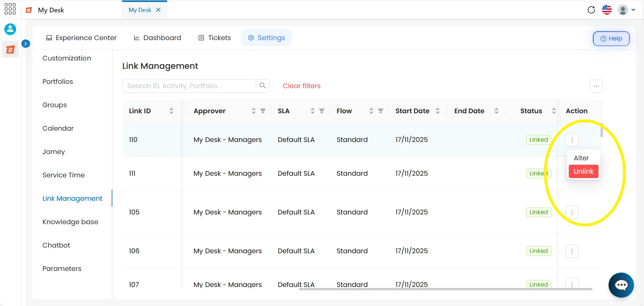Image resolution: width=644 pixels, height=306 pixels.
Task: Click the vertical scrollbar of the table
Action: [x=602, y=130]
